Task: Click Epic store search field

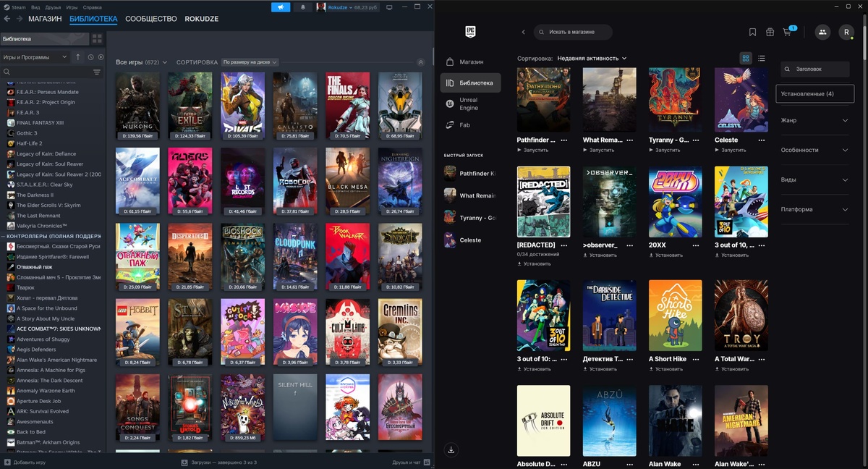Action: [573, 32]
